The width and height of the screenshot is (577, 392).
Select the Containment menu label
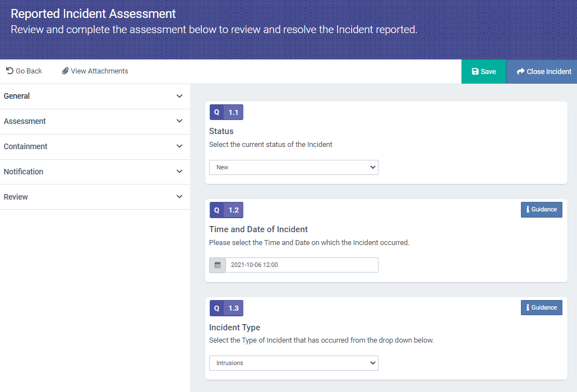(x=25, y=146)
